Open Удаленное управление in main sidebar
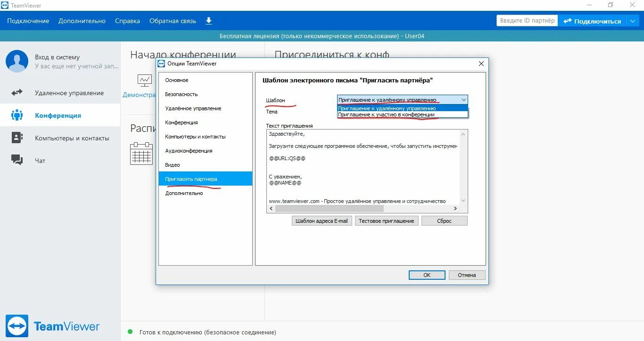This screenshot has width=644, height=341. (x=60, y=93)
